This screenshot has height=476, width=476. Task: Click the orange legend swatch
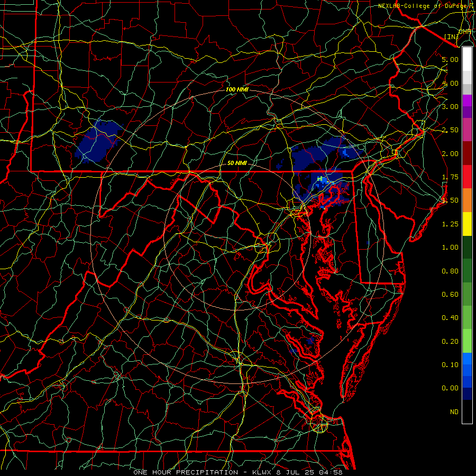[467, 200]
